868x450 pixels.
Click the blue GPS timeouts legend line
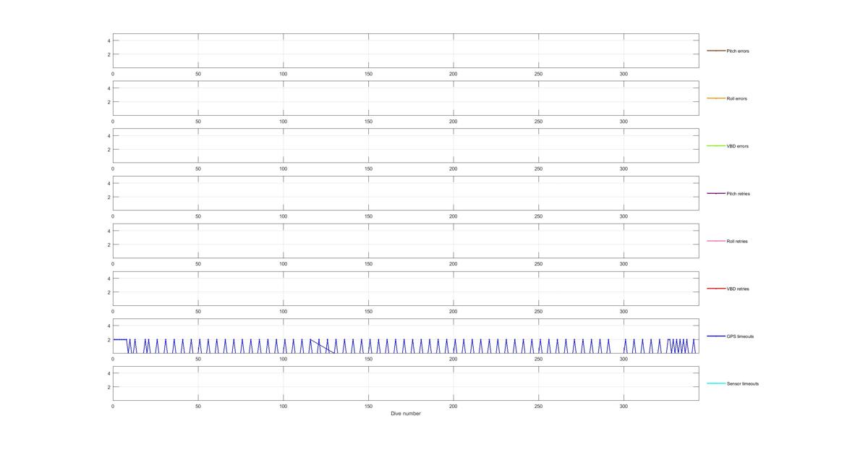[715, 336]
